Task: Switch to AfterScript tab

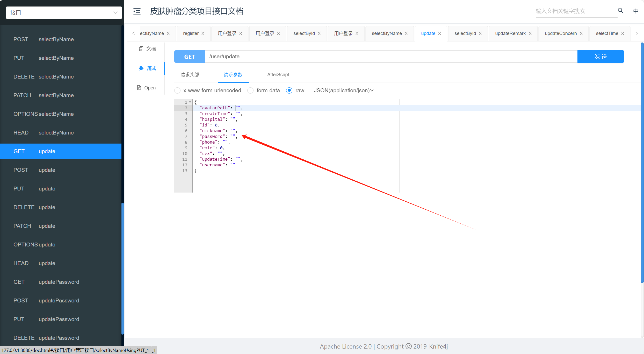Action: click(x=278, y=75)
